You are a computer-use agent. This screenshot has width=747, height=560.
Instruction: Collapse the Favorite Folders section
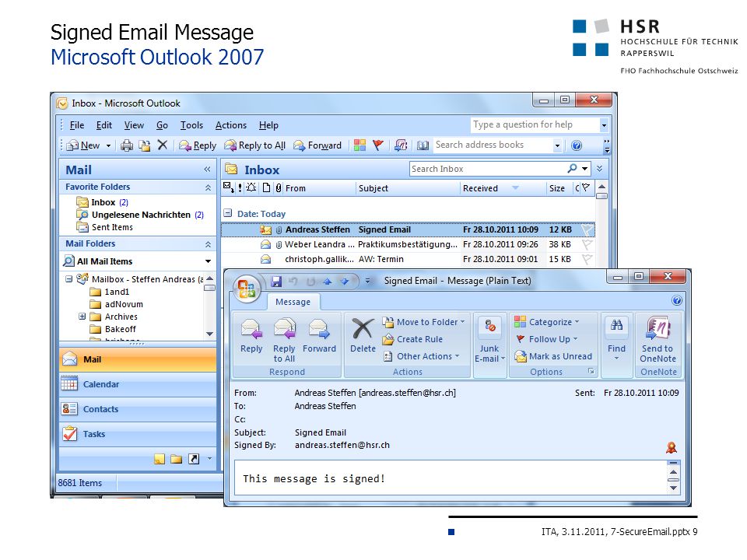pyautogui.click(x=209, y=187)
